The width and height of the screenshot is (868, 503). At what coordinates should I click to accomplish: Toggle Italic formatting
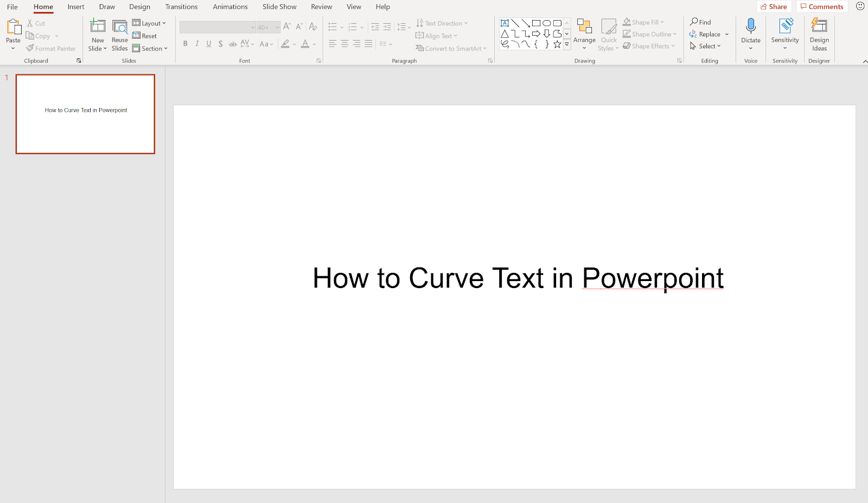click(197, 44)
